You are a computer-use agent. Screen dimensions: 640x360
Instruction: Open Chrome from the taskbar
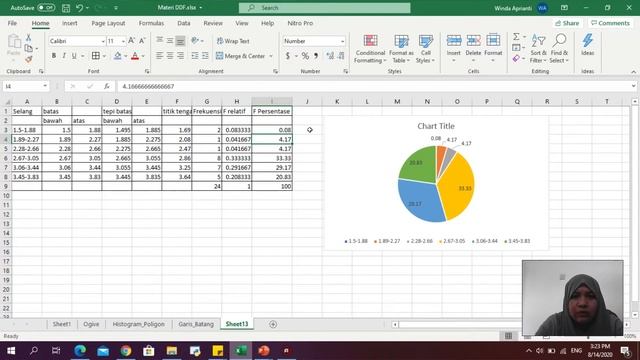click(x=126, y=351)
